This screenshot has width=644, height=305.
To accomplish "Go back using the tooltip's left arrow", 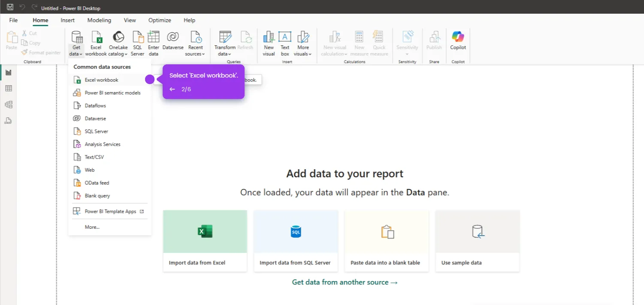I will 172,89.
